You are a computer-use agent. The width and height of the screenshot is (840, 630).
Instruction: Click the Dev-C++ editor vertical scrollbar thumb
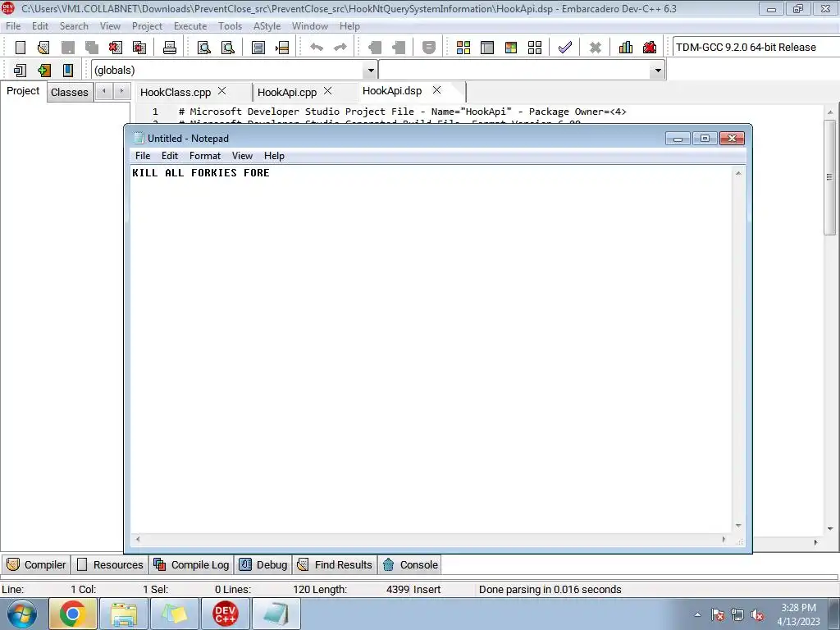tap(830, 177)
